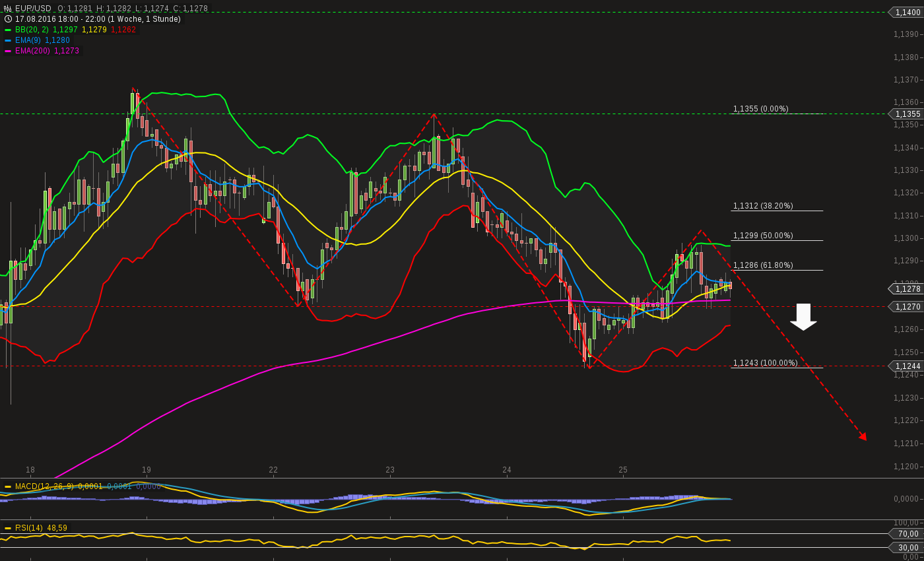The image size is (924, 561).
Task: Open the MACD(12, 26, 9) indicator label
Action: [x=45, y=486]
